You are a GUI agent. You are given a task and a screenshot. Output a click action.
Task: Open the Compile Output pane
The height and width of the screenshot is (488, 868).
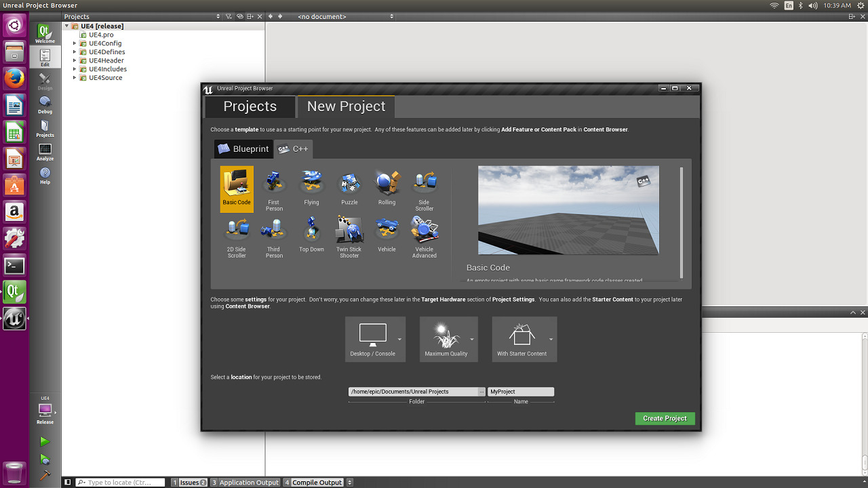313,483
